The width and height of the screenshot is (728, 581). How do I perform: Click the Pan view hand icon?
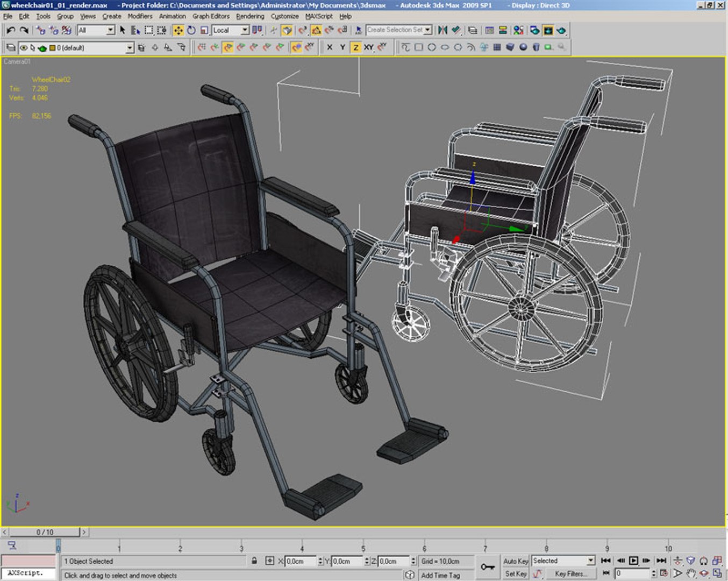click(x=691, y=573)
